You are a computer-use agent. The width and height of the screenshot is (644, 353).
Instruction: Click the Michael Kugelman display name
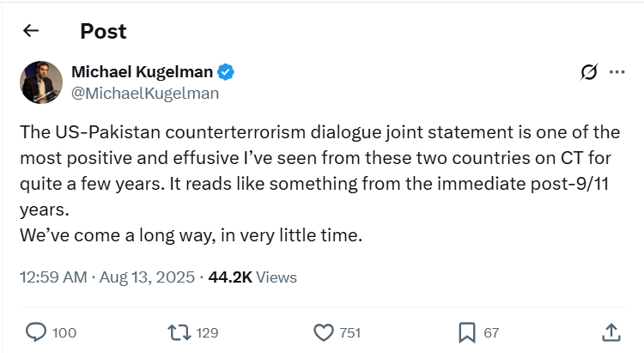pos(141,72)
